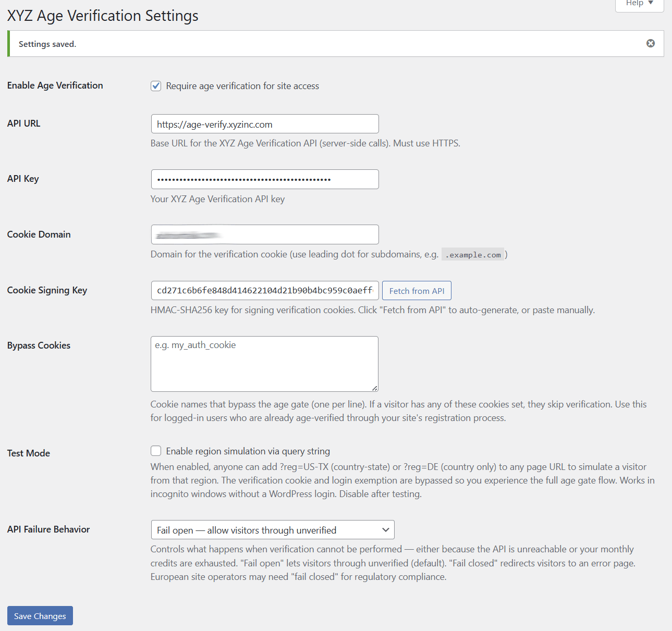Click the Save Changes button

[40, 615]
